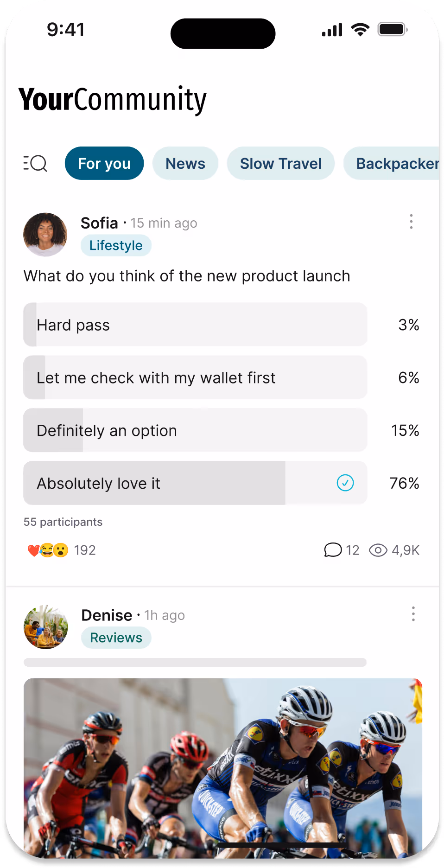
Task: Open Sofia's post options menu
Action: point(411,222)
